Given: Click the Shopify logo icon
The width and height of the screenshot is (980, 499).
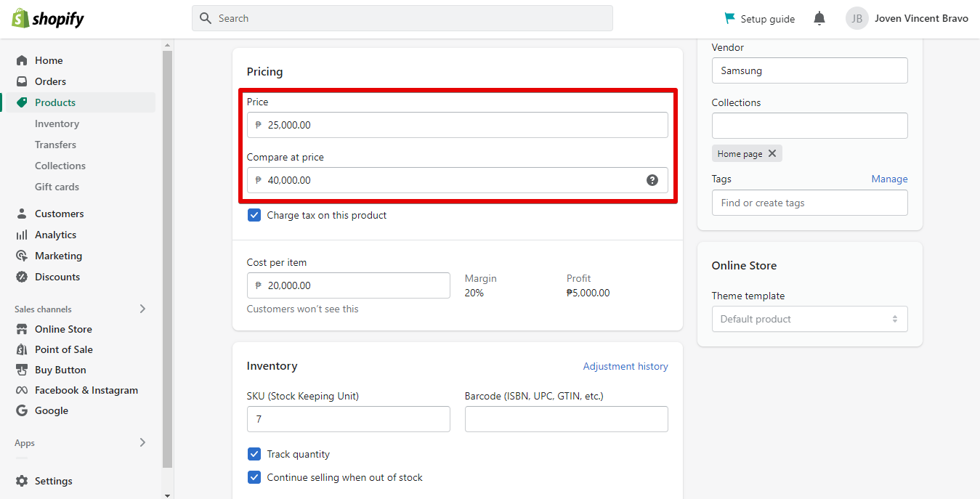Looking at the screenshot, I should (20, 18).
